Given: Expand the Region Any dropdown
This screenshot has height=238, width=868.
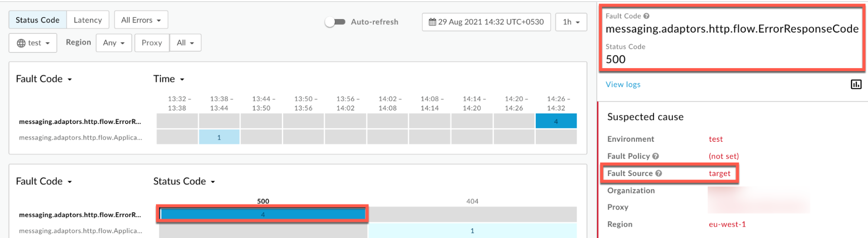Looking at the screenshot, I should click(x=113, y=43).
